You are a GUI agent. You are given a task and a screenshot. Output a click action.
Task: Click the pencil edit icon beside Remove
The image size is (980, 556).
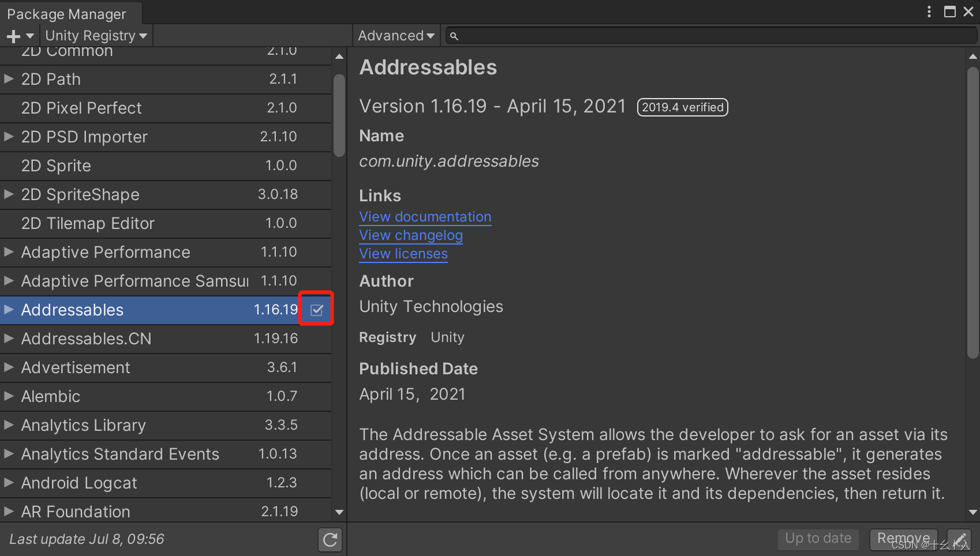click(x=959, y=540)
